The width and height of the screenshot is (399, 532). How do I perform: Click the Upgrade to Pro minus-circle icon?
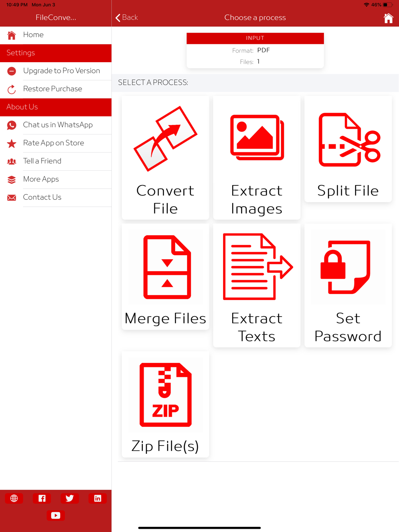click(x=12, y=71)
